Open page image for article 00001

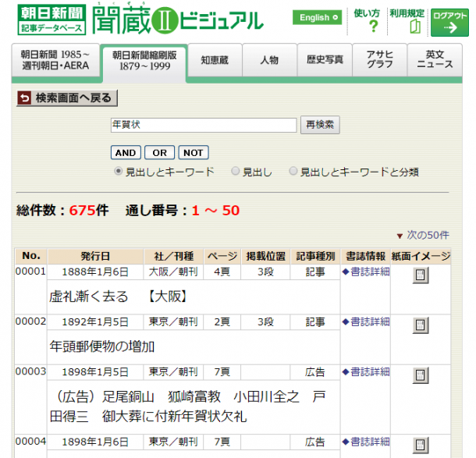tap(420, 275)
